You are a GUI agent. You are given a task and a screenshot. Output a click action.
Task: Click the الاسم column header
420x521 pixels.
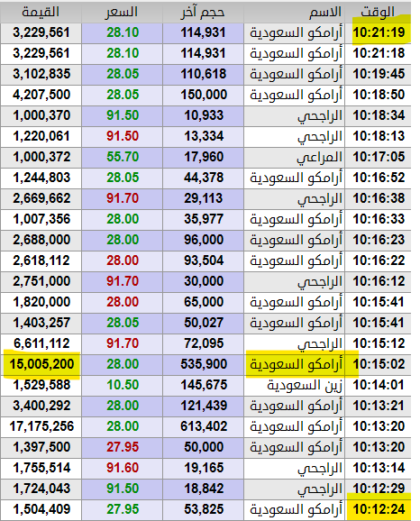295,13
